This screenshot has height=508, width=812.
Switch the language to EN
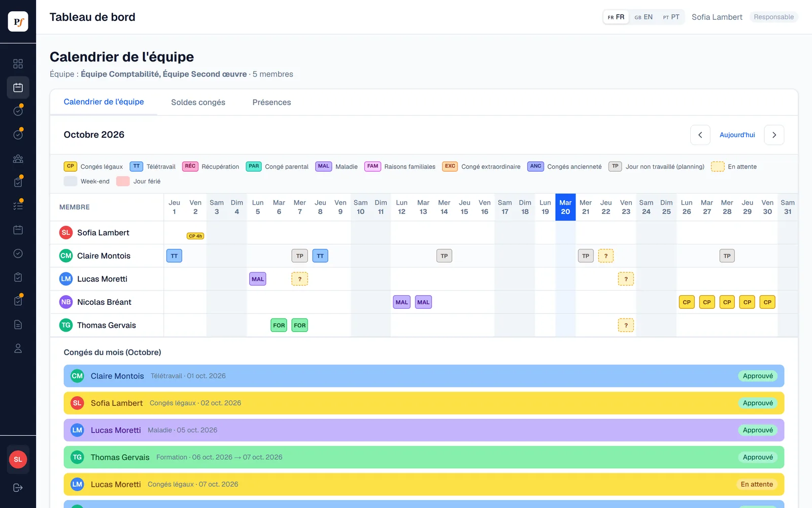click(644, 17)
